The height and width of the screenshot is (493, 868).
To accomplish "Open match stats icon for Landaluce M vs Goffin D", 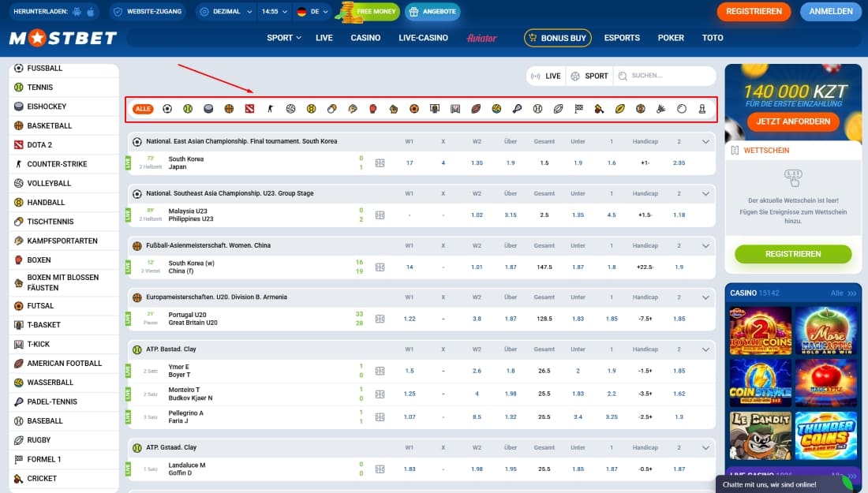I will 380,469.
